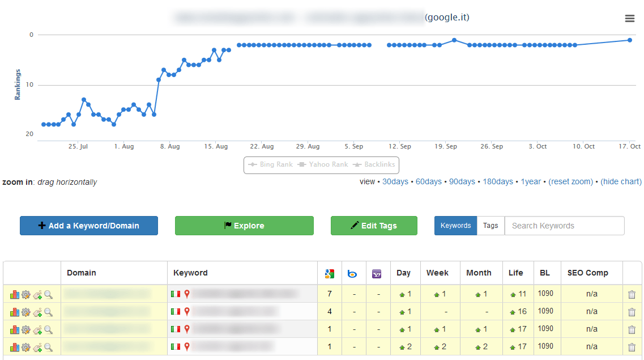Focus the Search Keywords input field
Image resolution: width=644 pixels, height=360 pixels.
pos(564,226)
